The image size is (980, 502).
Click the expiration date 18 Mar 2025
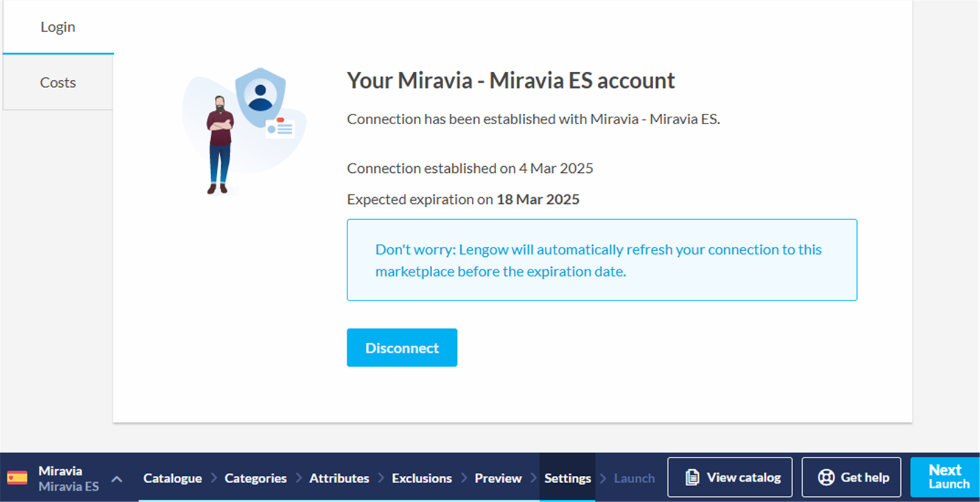[537, 200]
